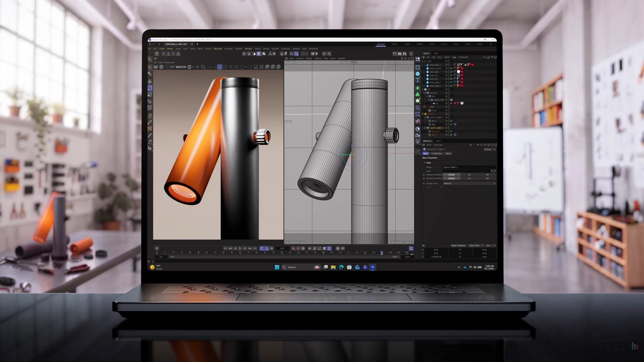Select the Move tool in left toolbar
644x362 pixels.
150,81
